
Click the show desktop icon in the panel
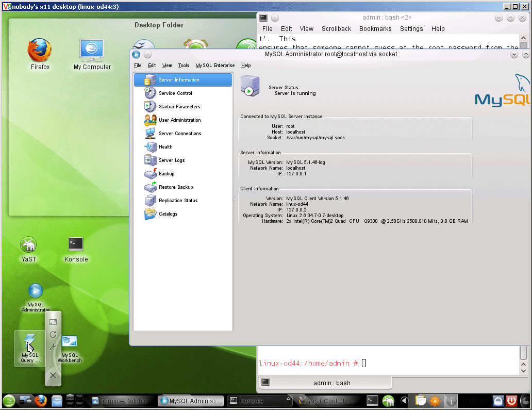coord(25,401)
